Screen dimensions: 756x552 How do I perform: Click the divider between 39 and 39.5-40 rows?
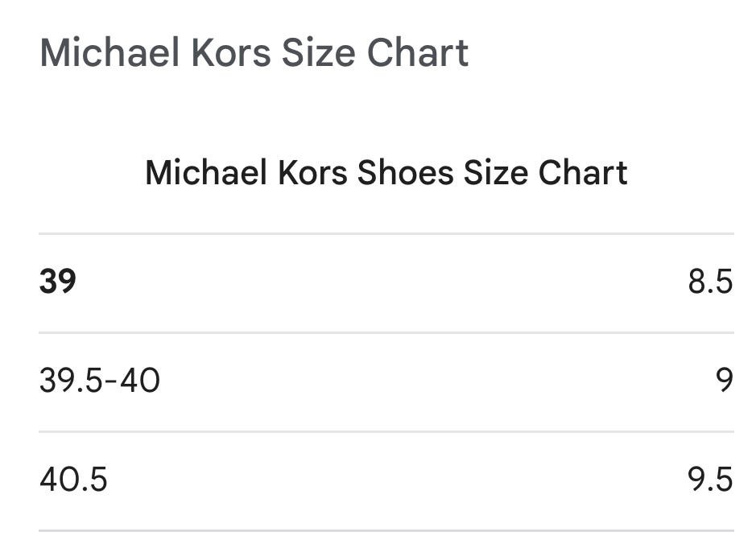pyautogui.click(x=386, y=332)
